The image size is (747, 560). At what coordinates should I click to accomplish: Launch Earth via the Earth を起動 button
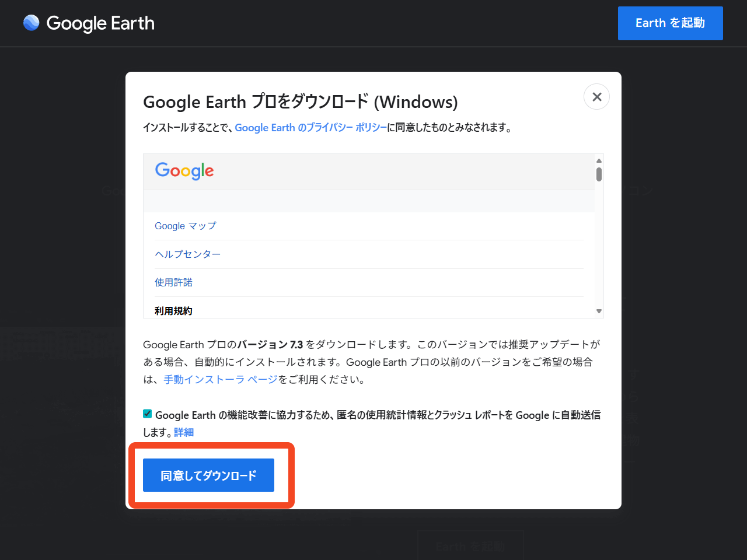click(670, 23)
